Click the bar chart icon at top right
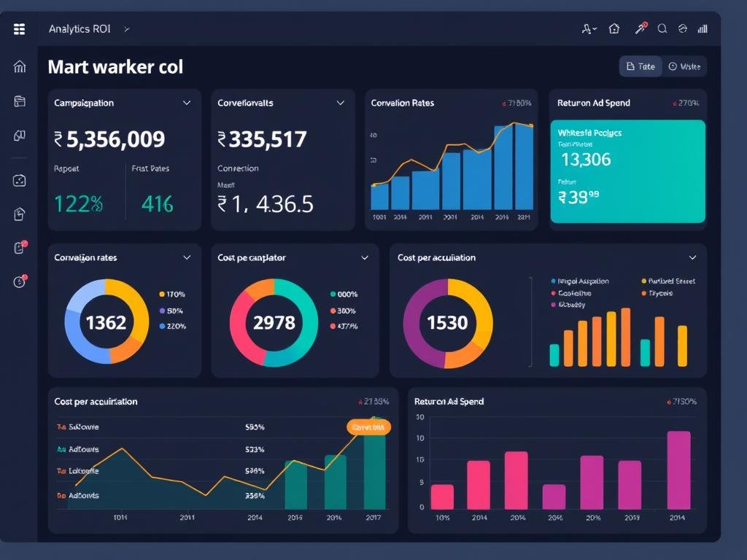Image resolution: width=747 pixels, height=560 pixels. pyautogui.click(x=702, y=28)
